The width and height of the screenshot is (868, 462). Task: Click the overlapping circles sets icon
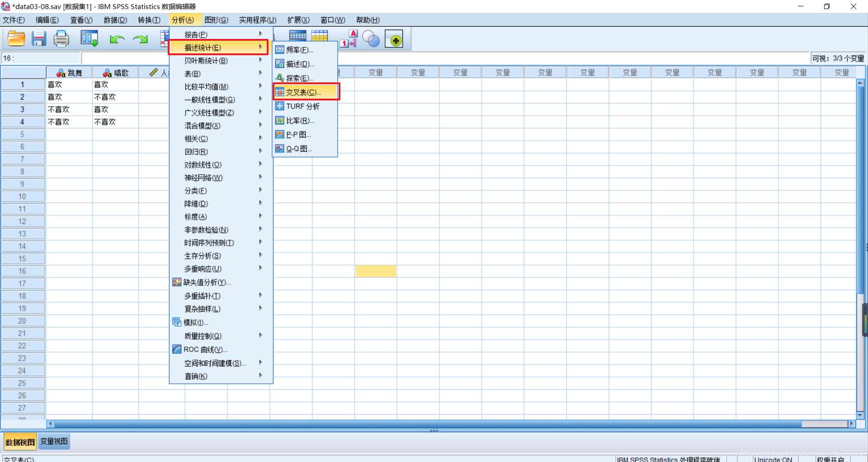371,39
